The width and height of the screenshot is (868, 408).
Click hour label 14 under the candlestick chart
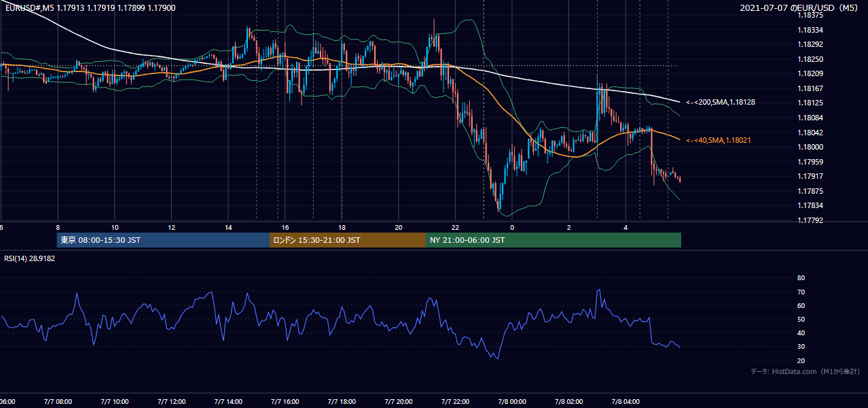click(228, 228)
